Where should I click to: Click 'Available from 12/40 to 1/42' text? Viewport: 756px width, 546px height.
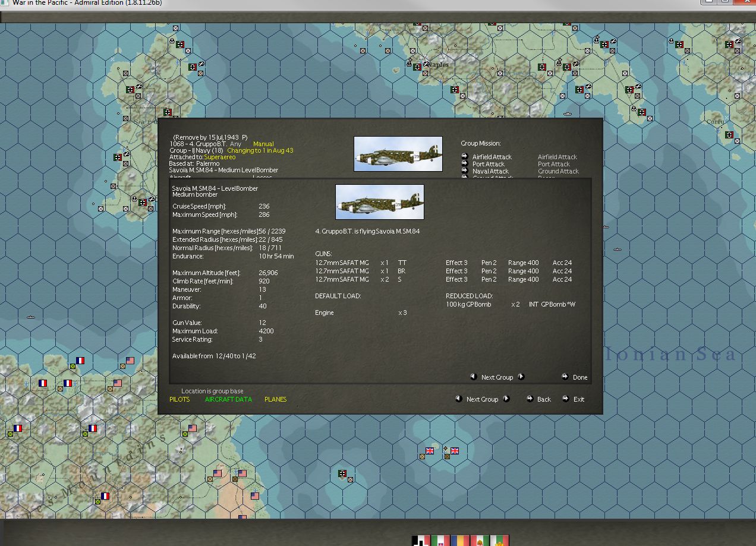click(x=214, y=356)
